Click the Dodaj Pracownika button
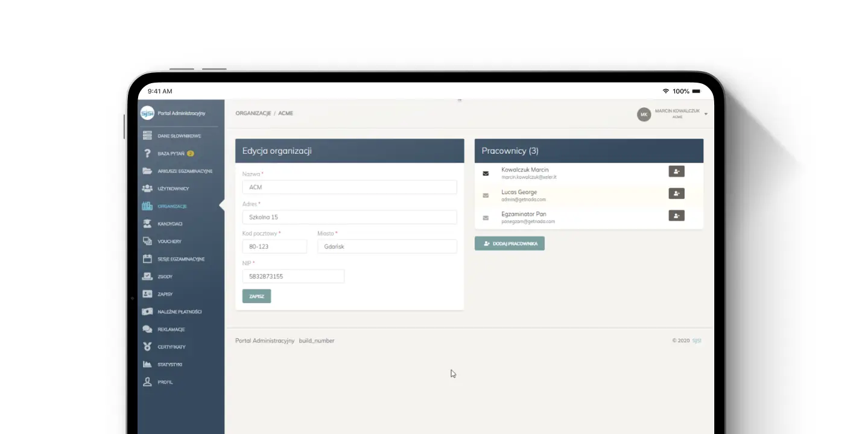This screenshot has width=868, height=434. point(510,244)
